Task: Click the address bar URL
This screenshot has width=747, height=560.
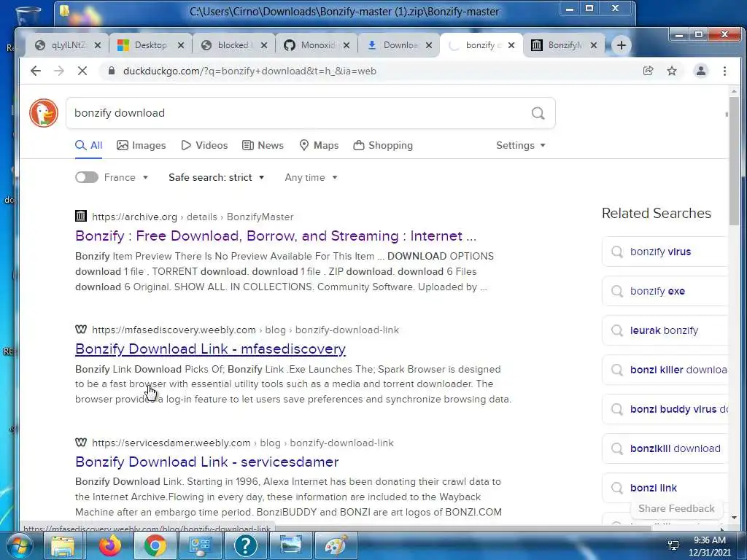Action: pyautogui.click(x=249, y=71)
